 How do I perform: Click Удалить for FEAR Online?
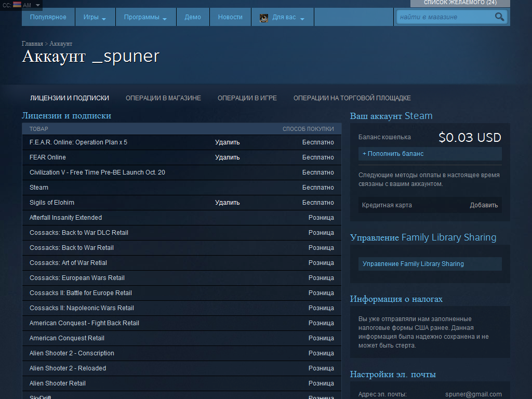tap(228, 157)
